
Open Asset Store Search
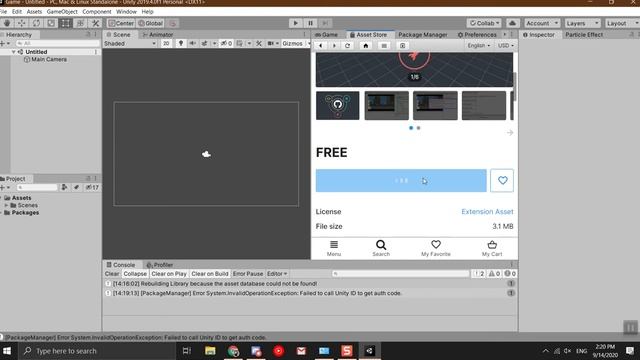click(x=381, y=248)
